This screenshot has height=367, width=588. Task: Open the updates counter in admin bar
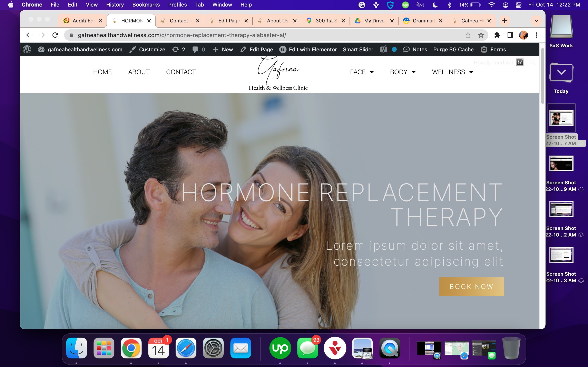coord(179,50)
